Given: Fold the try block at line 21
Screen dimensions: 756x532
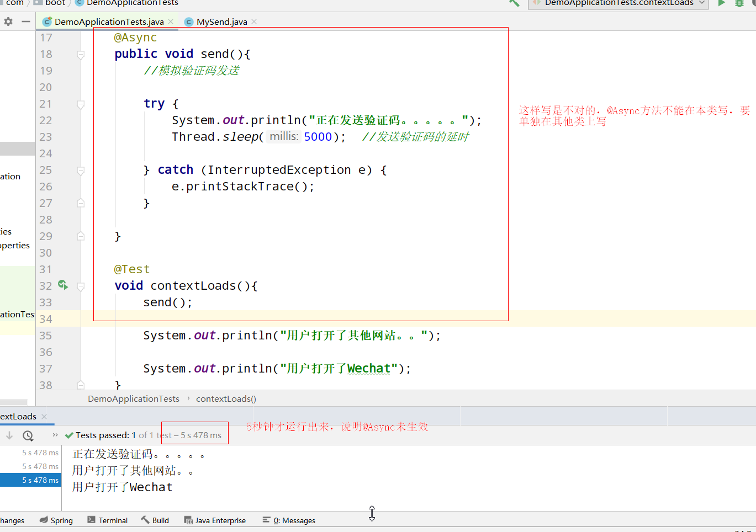Looking at the screenshot, I should [81, 104].
